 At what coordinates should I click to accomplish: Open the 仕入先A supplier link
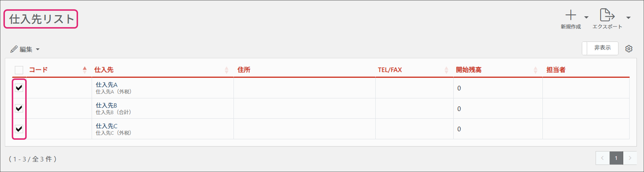tap(106, 85)
